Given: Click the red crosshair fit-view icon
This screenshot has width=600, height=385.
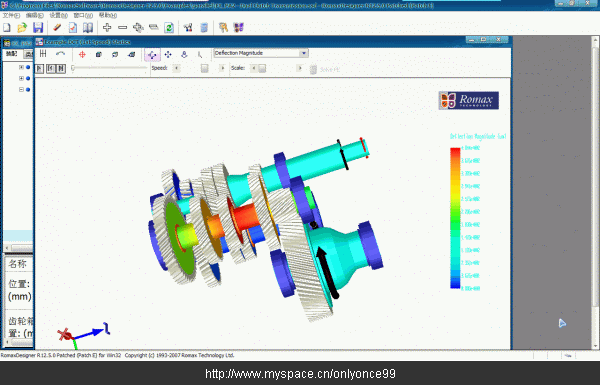Looking at the screenshot, I should (82, 54).
